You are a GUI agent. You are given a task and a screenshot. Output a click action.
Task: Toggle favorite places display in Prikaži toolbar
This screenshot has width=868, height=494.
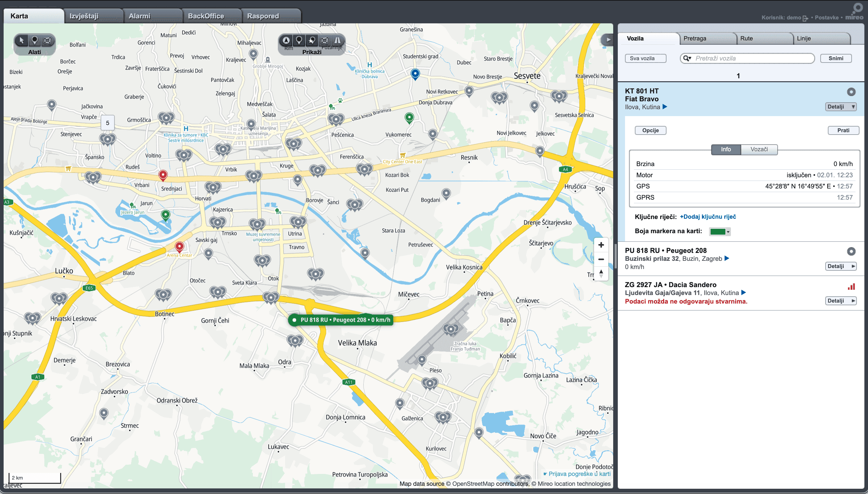[x=312, y=41]
